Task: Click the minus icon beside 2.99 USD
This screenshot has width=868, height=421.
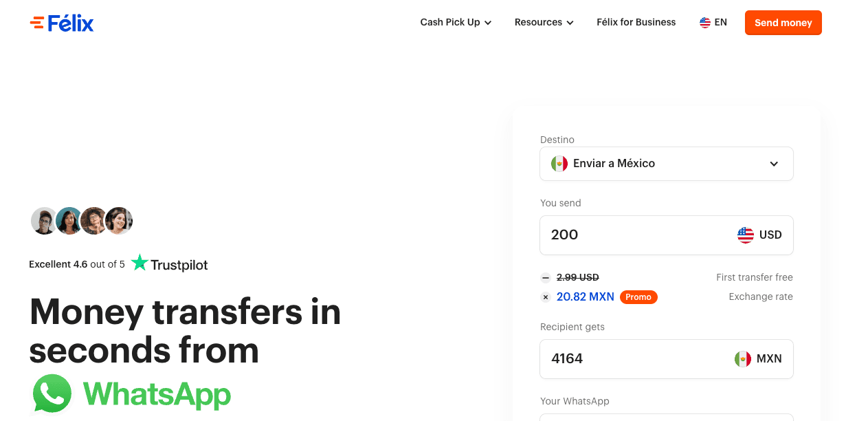Action: [x=546, y=278]
